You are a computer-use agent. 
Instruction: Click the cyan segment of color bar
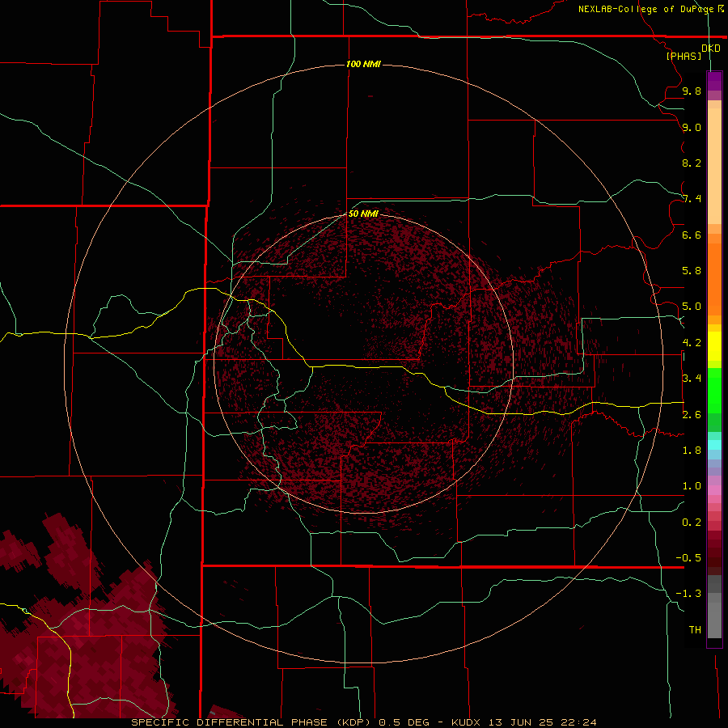click(x=714, y=445)
